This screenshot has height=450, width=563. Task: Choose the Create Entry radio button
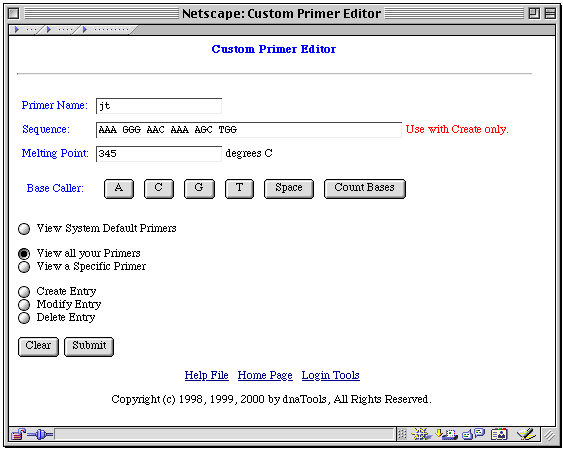coord(24,292)
